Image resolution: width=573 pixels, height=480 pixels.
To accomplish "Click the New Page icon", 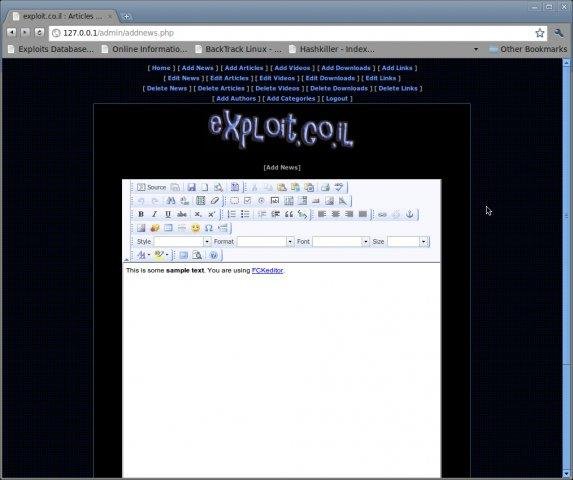I will (205, 187).
